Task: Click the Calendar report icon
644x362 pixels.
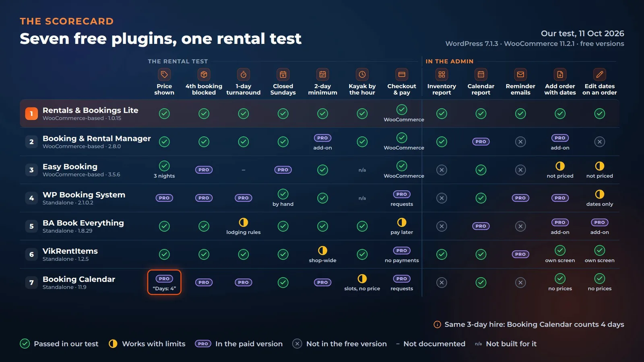Action: (481, 74)
